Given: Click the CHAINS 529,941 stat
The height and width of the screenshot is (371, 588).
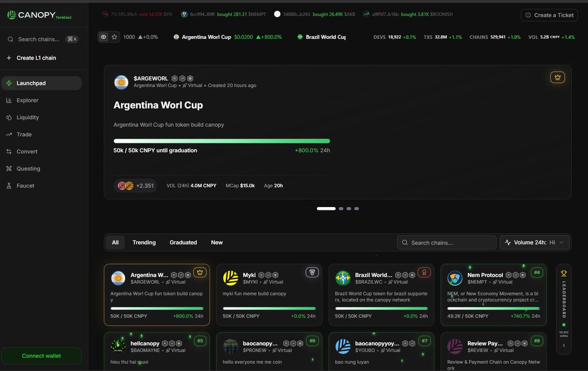Looking at the screenshot, I should [x=495, y=37].
